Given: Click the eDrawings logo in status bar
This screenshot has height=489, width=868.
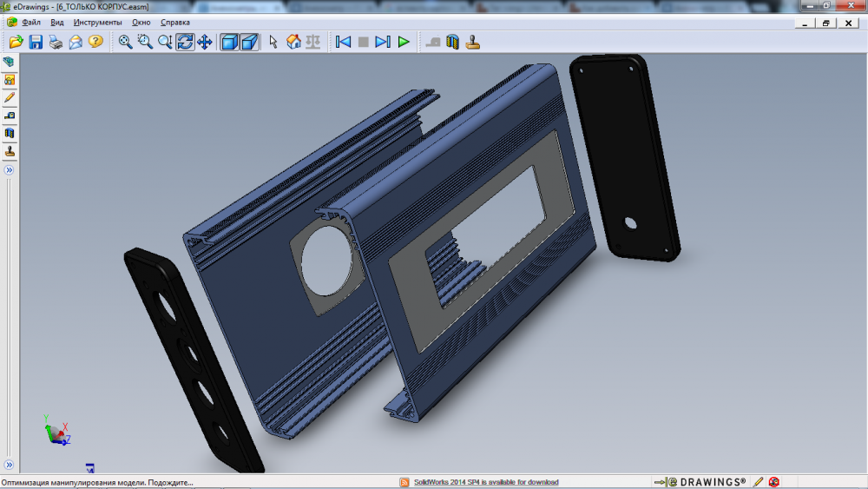Looking at the screenshot, I should [x=700, y=482].
